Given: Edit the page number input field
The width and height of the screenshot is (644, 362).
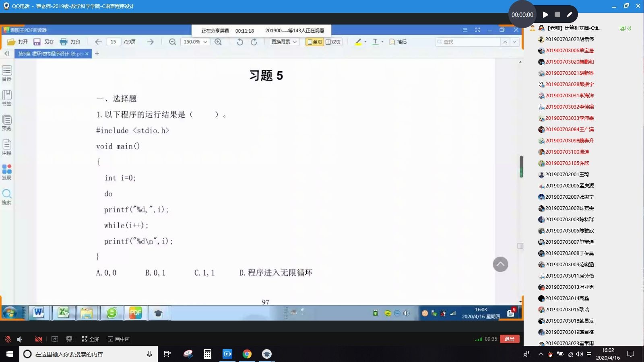Looking at the screenshot, I should 113,41.
